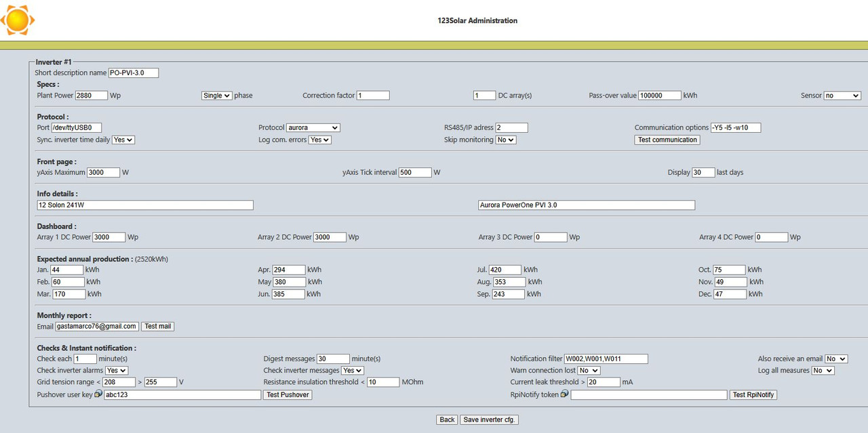The height and width of the screenshot is (433, 868).
Task: Focus the Apr. production field
Action: click(x=289, y=270)
